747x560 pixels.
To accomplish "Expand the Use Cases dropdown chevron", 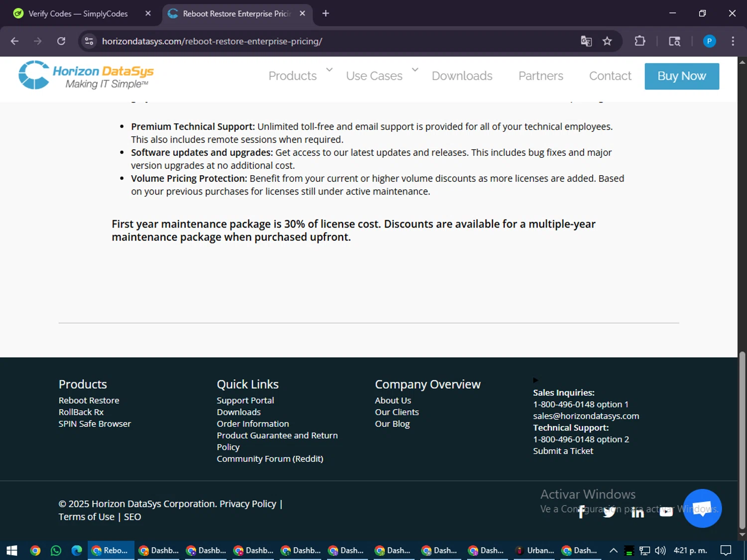I will click(x=415, y=70).
